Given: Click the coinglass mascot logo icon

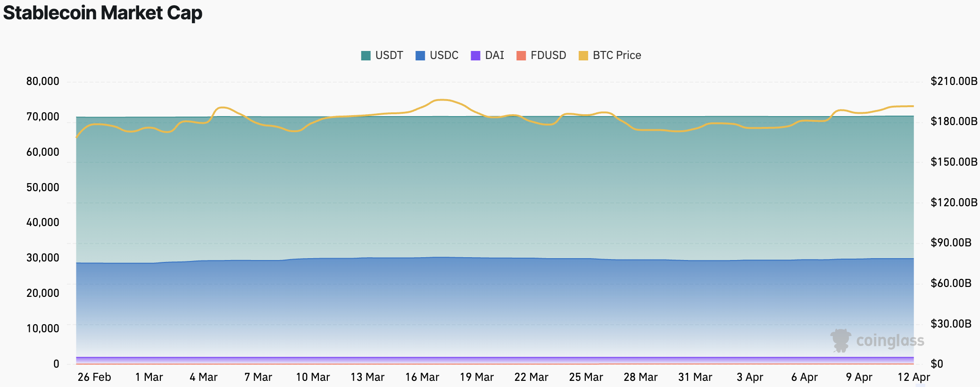Looking at the screenshot, I should 840,340.
